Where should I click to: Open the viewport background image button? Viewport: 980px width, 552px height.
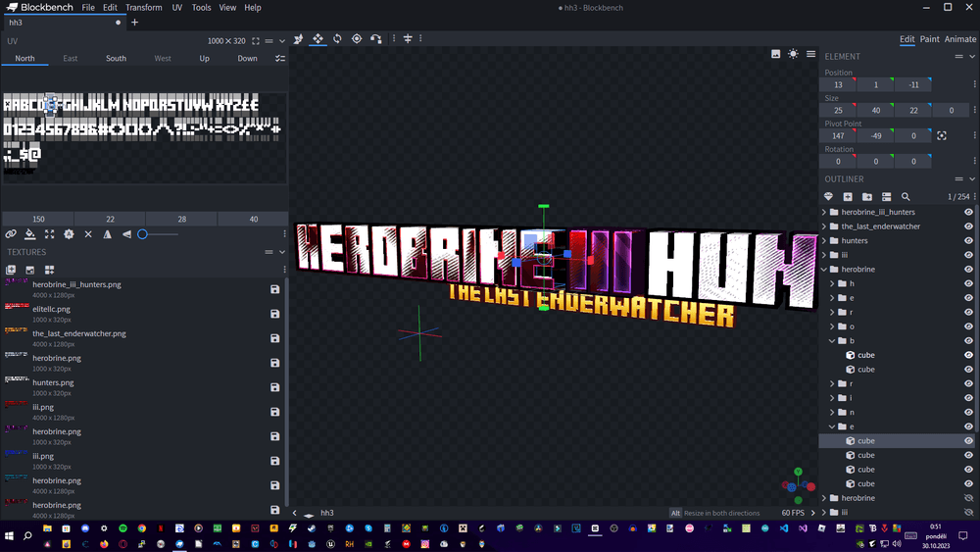[775, 54]
